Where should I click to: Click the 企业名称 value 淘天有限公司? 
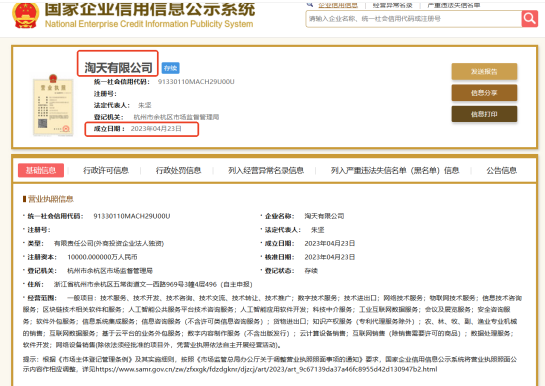coord(324,216)
